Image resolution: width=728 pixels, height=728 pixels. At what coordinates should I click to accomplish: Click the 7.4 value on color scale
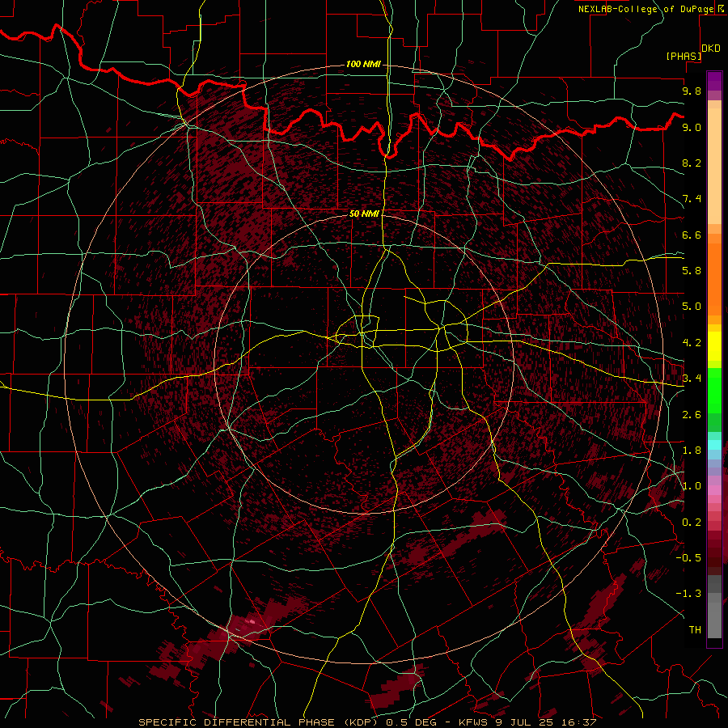(692, 199)
